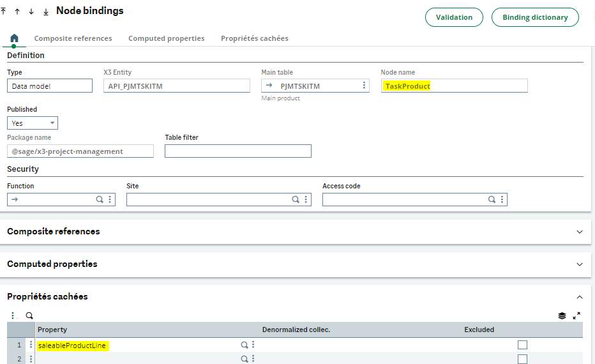Search lookup in Function field
This screenshot has height=364, width=595.
[100, 199]
